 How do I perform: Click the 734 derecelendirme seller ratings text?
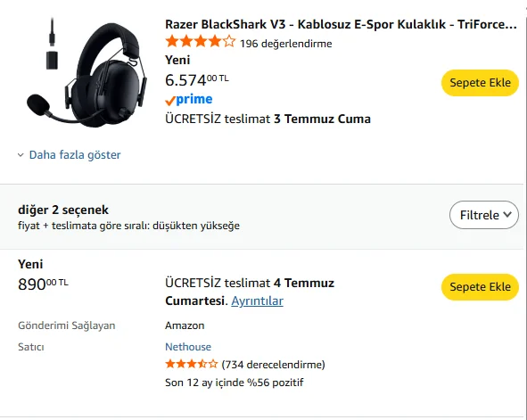[x=273, y=364]
